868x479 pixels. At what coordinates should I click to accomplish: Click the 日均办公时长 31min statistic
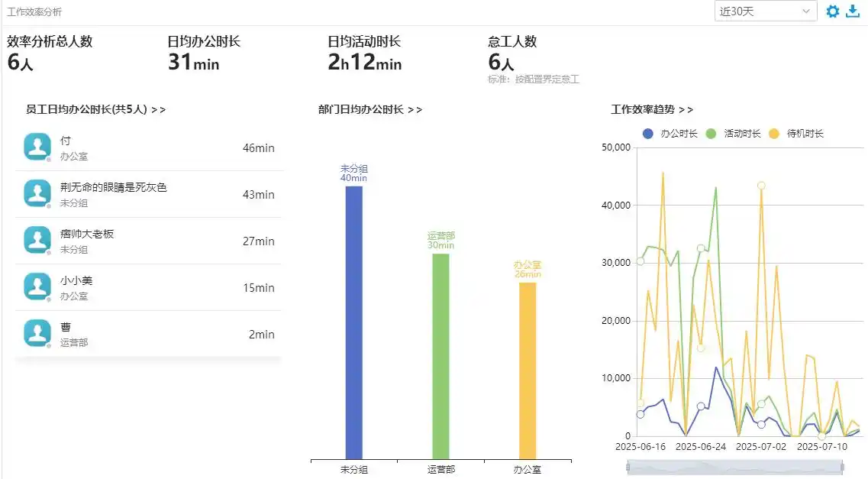click(204, 52)
